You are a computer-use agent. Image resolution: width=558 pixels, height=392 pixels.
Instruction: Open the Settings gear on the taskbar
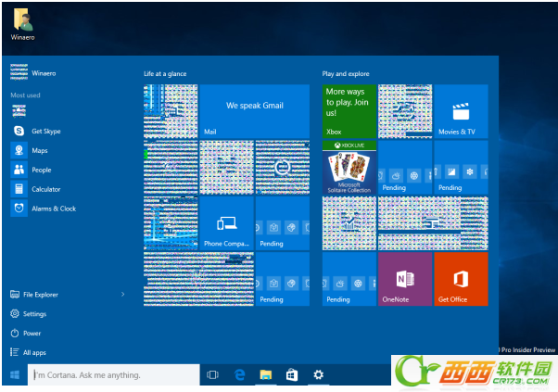coord(319,374)
